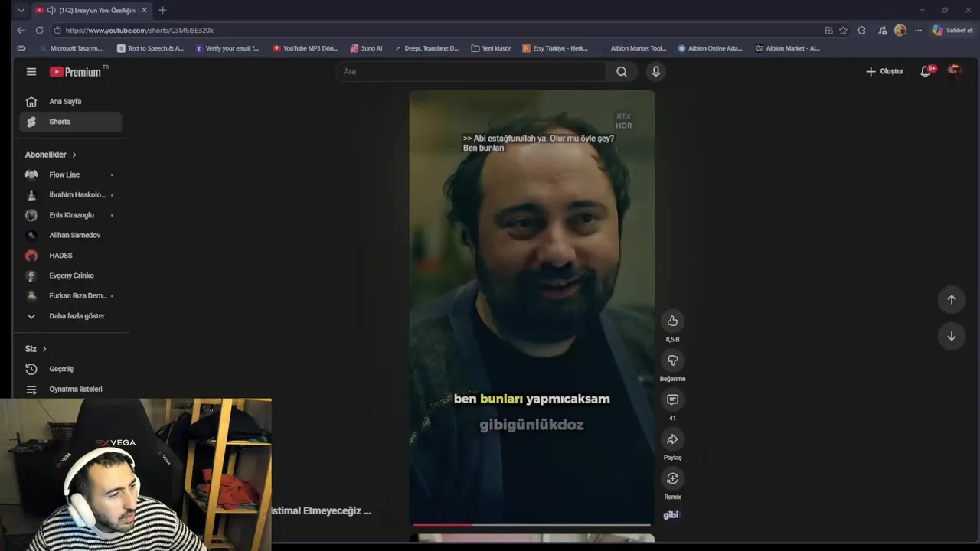
Task: Open HADES subscription channel
Action: tap(70, 256)
